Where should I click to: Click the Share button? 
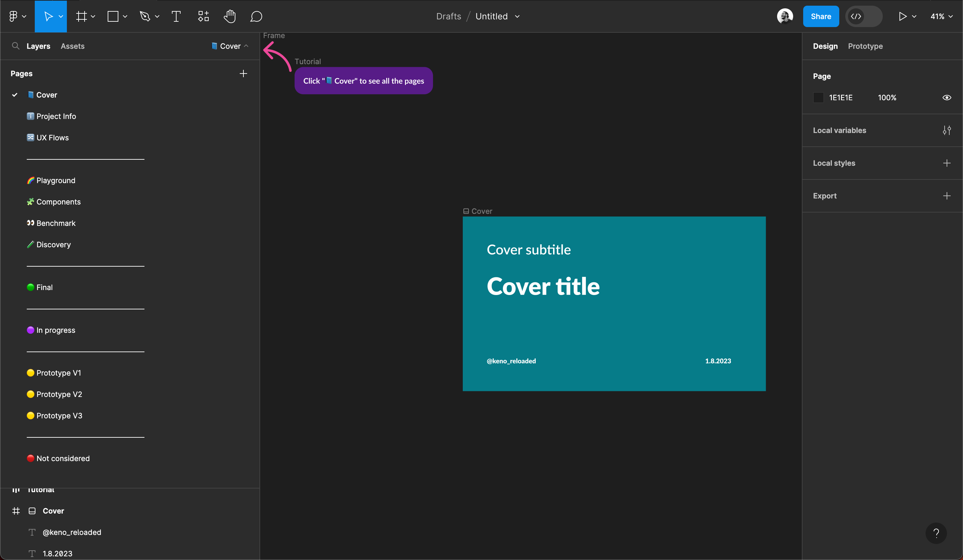tap(821, 16)
